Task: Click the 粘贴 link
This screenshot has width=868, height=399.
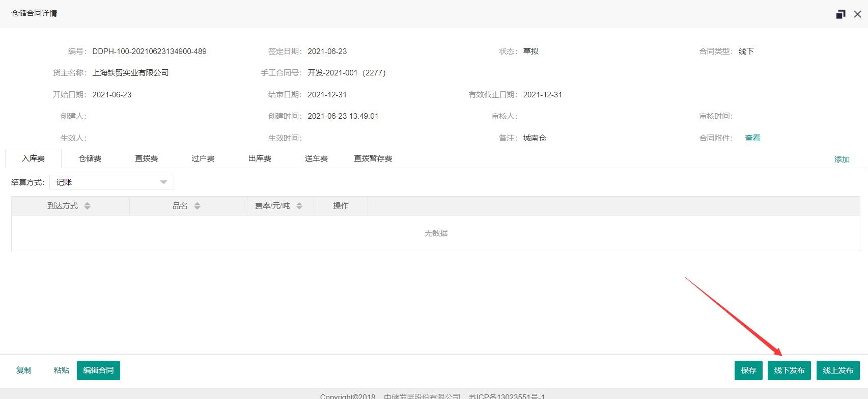Action: (61, 370)
